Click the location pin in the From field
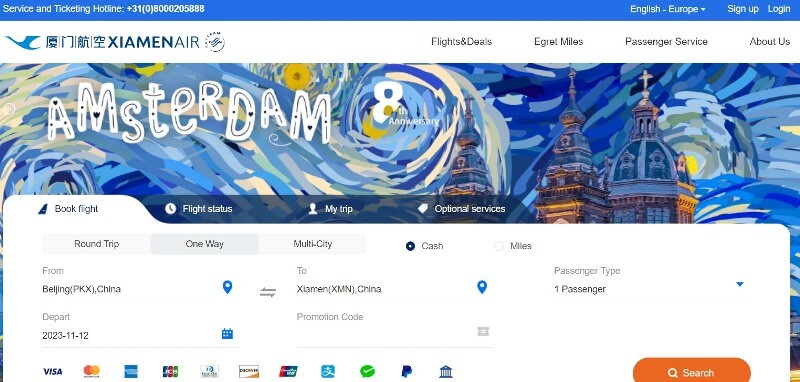 click(x=228, y=287)
